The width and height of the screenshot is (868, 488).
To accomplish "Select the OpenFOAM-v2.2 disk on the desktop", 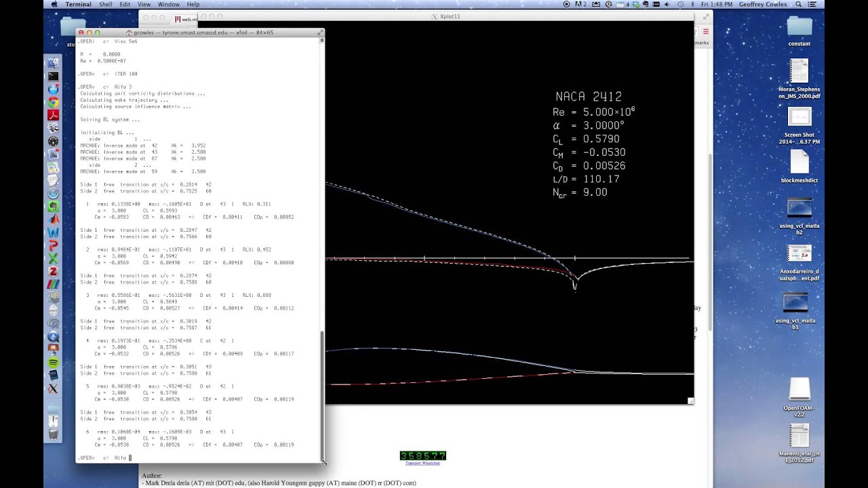I will (x=800, y=397).
